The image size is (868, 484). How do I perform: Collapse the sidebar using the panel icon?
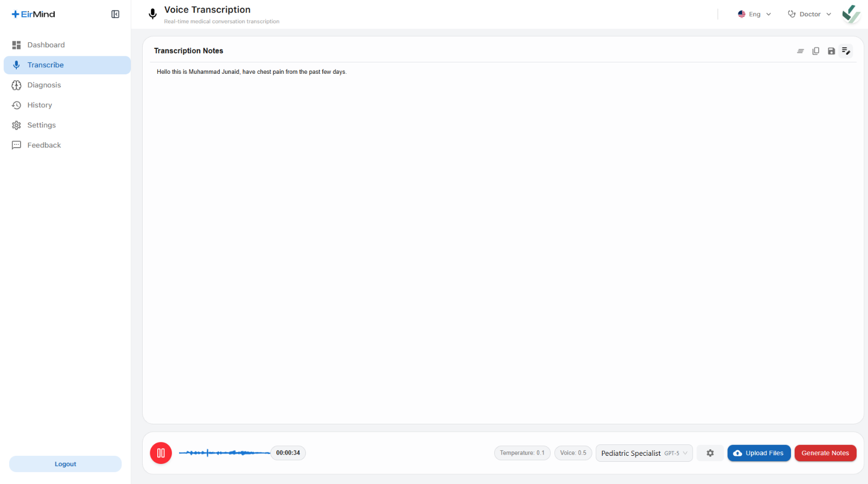point(115,14)
